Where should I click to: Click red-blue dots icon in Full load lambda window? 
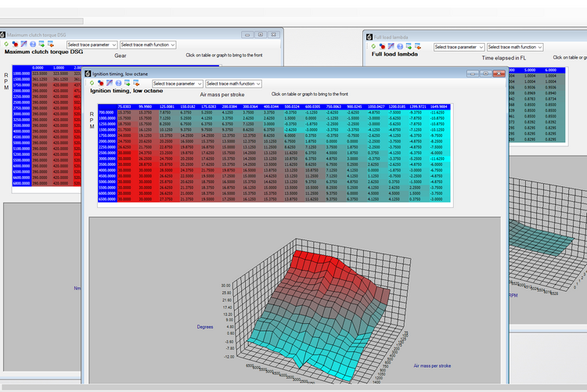point(382,46)
